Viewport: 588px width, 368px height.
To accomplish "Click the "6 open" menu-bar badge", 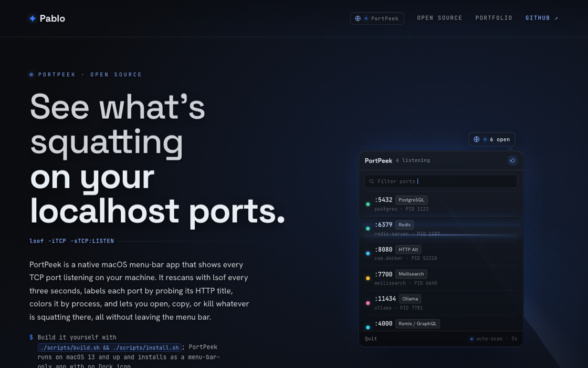I will (491, 139).
